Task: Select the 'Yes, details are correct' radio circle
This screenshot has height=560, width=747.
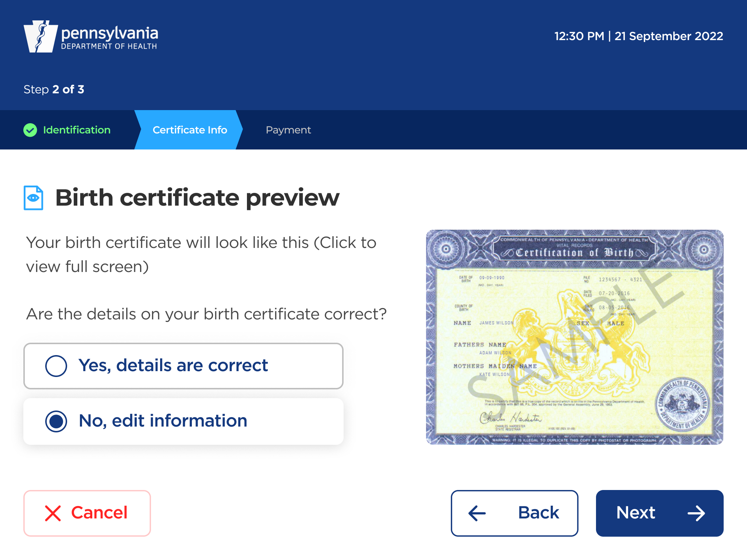Action: pyautogui.click(x=56, y=366)
